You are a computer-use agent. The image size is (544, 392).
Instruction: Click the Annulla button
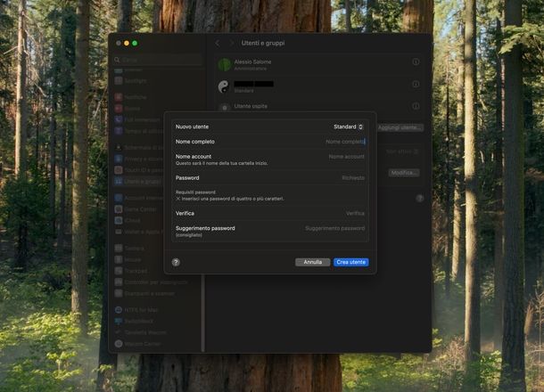pyautogui.click(x=313, y=262)
